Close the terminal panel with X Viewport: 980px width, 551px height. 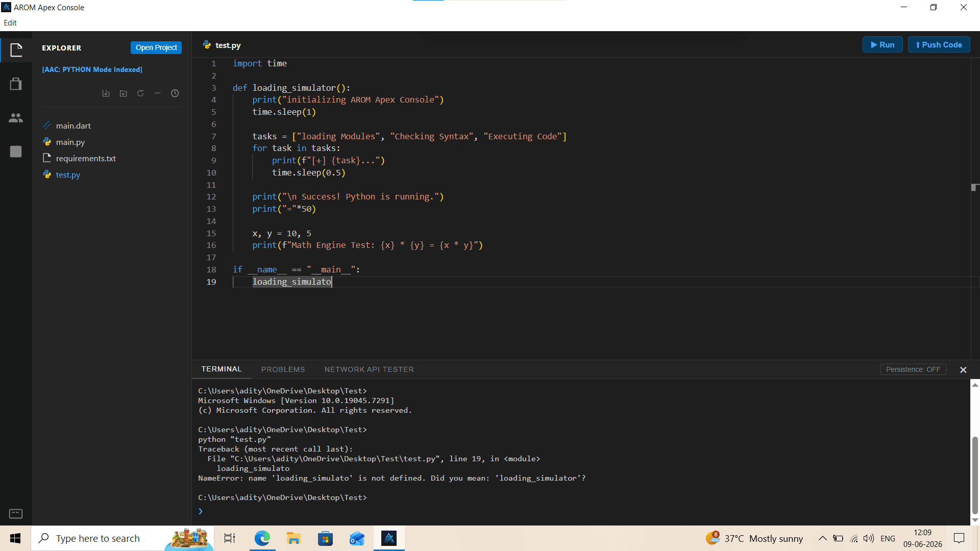tap(963, 370)
